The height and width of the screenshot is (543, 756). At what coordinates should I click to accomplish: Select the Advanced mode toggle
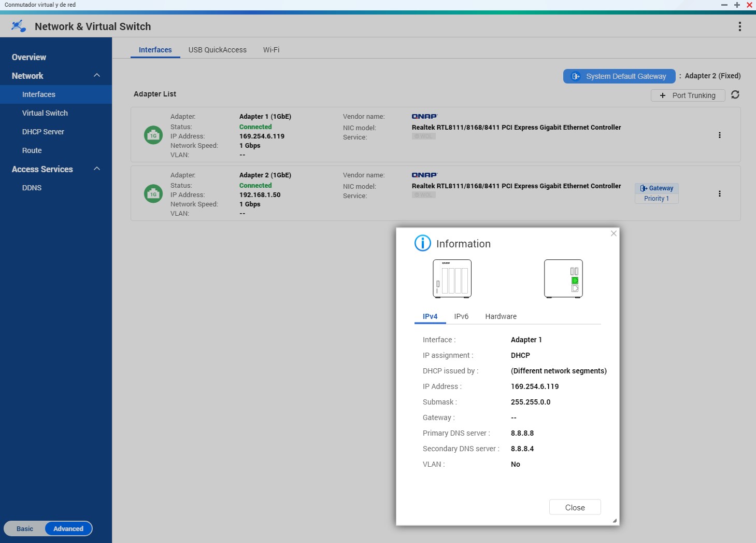tap(68, 529)
